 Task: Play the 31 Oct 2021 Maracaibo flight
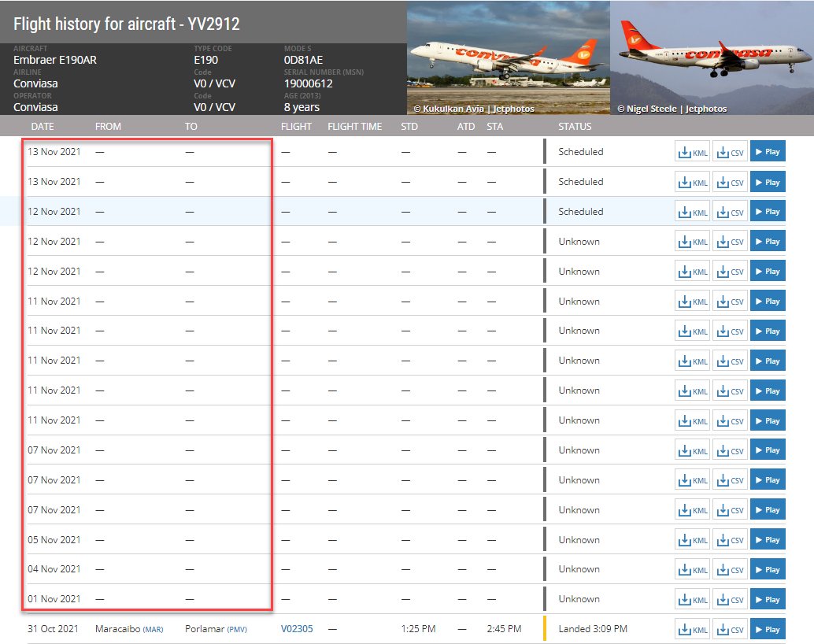click(x=768, y=630)
